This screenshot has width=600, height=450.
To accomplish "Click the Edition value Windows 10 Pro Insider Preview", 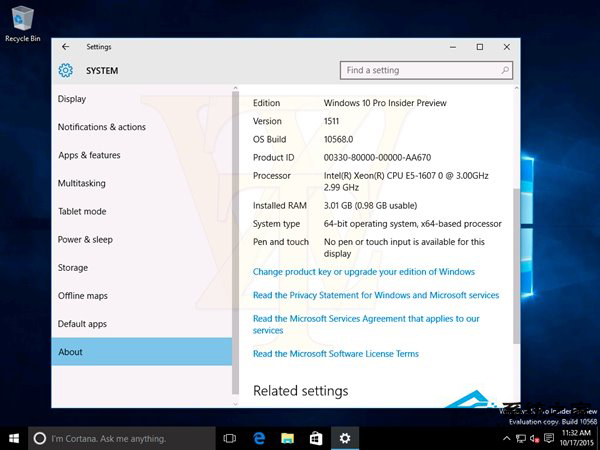I will (x=385, y=103).
